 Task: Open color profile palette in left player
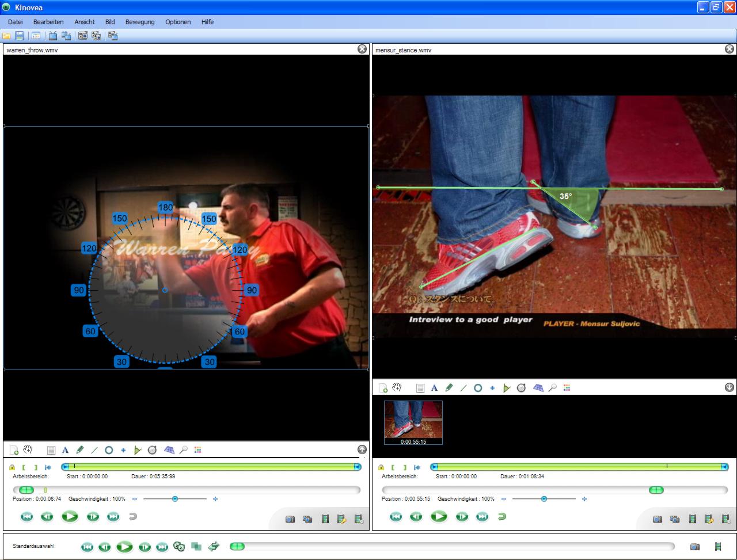198,450
